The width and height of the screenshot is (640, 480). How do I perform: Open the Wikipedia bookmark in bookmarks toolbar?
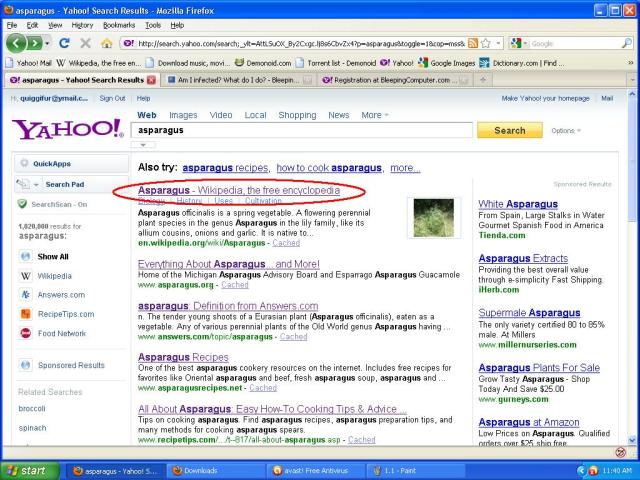pyautogui.click(x=98, y=63)
